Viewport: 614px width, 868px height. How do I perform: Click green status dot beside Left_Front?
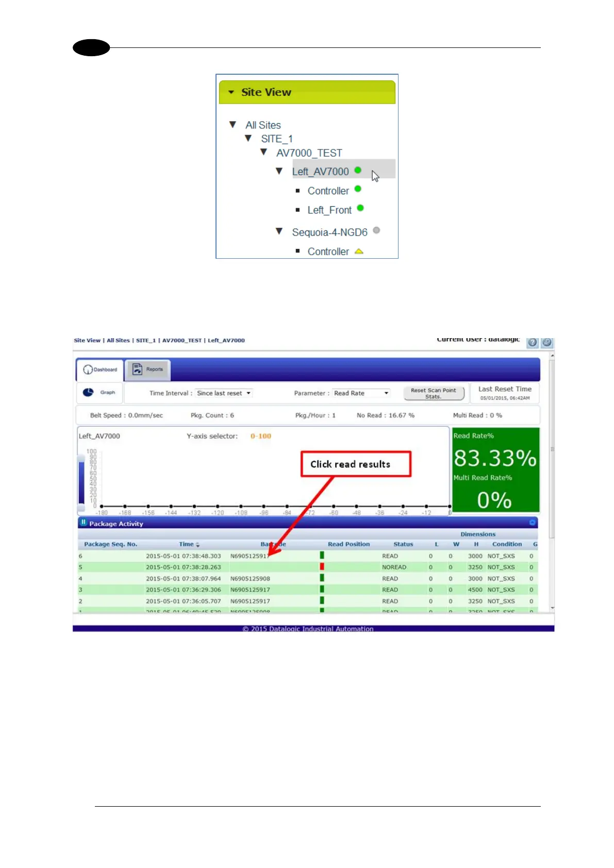(x=360, y=208)
